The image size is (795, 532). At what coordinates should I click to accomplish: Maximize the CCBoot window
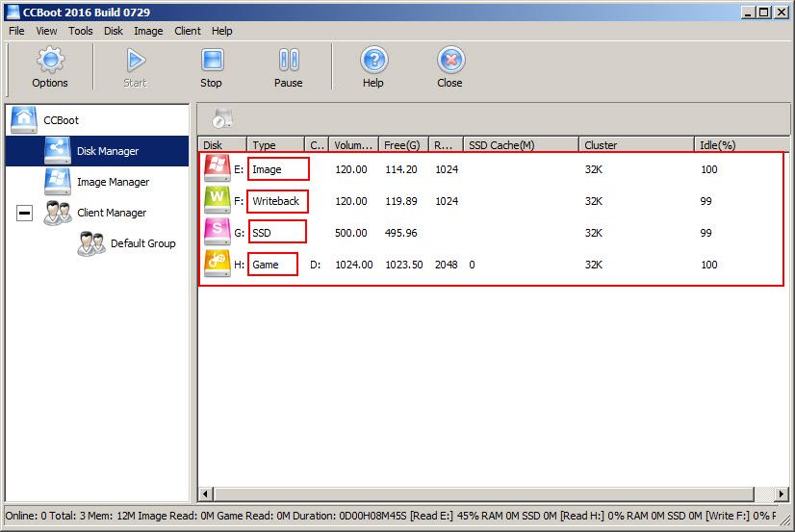tap(764, 12)
